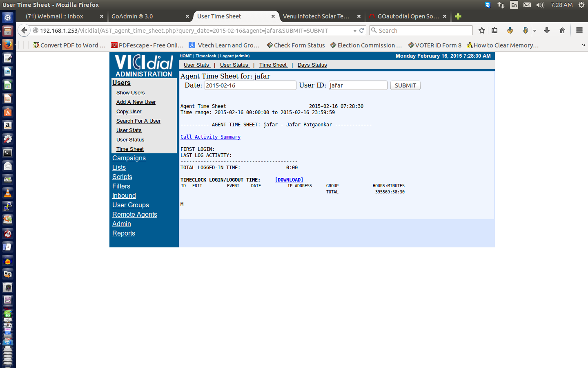Open Copy User in the sidebar

[x=129, y=112]
